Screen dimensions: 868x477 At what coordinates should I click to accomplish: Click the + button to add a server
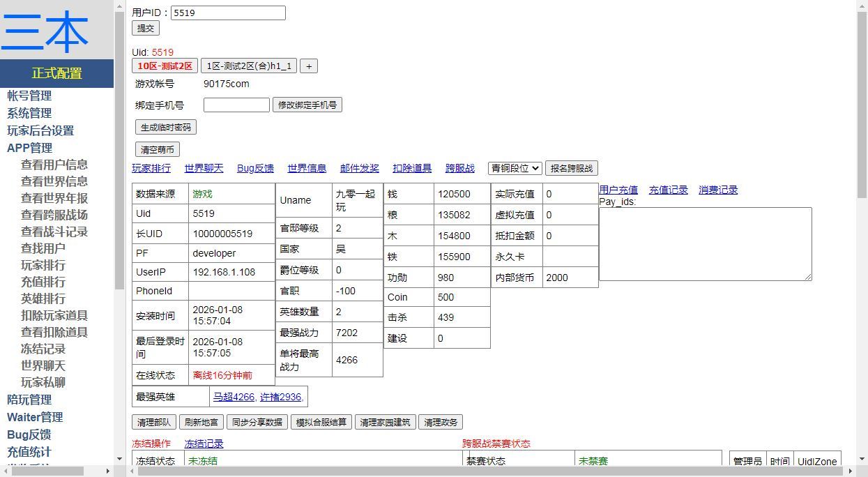[x=308, y=66]
